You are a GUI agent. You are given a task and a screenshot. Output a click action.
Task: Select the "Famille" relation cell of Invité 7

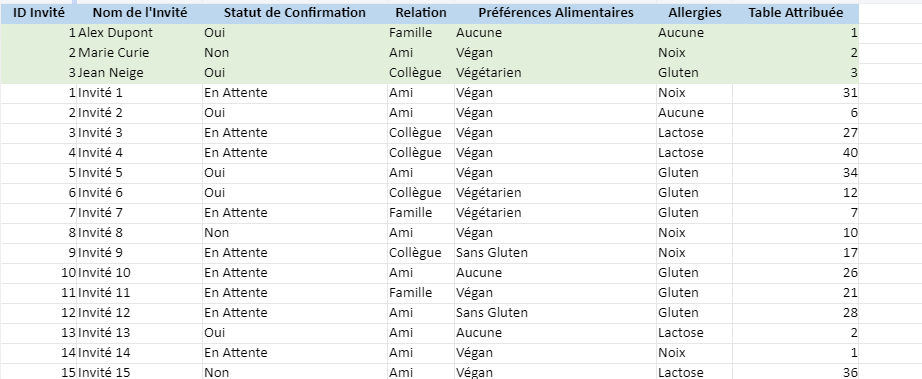coord(421,213)
